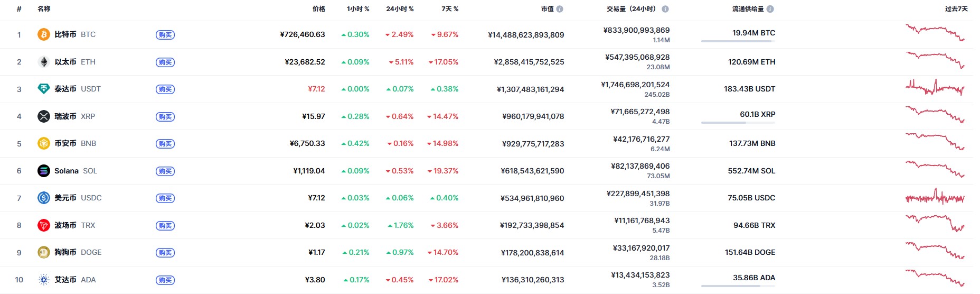Click the Dogecoin logo

(x=44, y=252)
